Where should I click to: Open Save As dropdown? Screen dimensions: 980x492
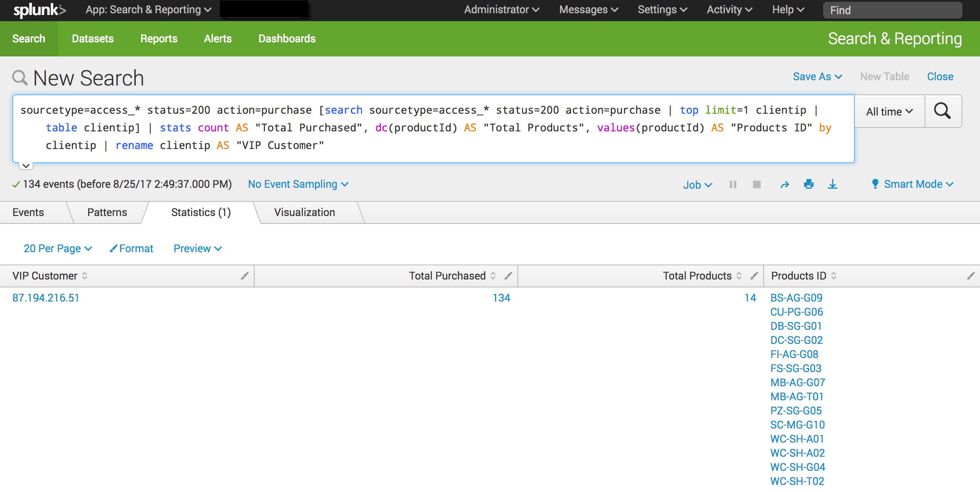(817, 77)
